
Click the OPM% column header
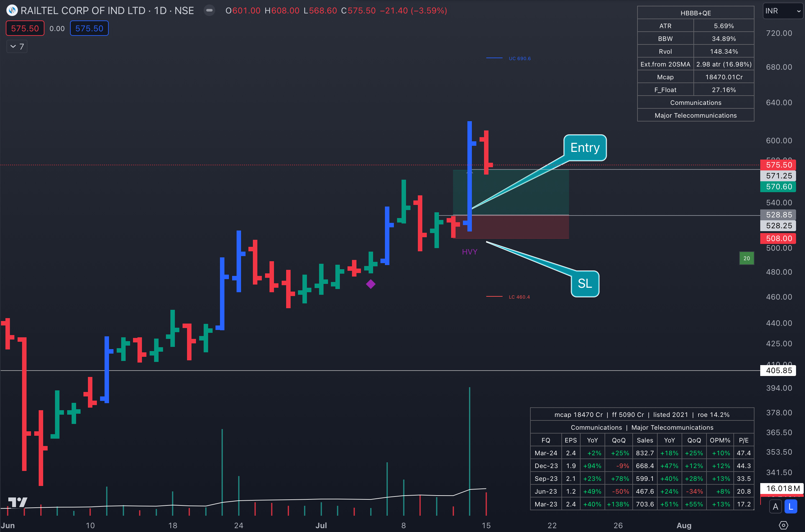click(x=720, y=440)
